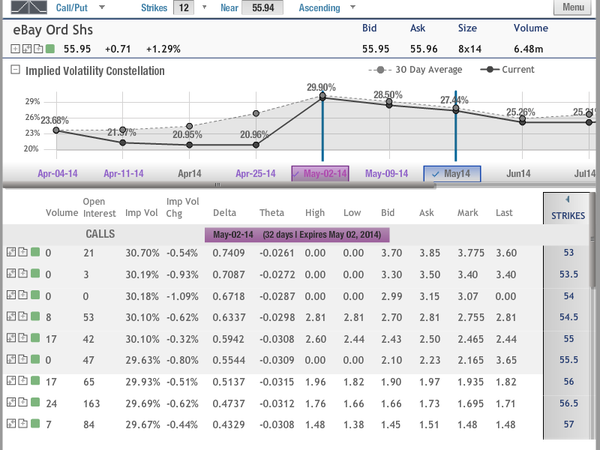
Task: Click the page-plus icon in the strike 57 row
Action: 23,424
